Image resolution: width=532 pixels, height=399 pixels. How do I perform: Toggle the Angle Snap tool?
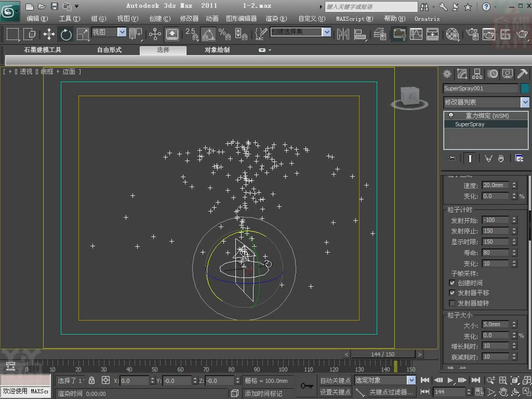(x=208, y=34)
